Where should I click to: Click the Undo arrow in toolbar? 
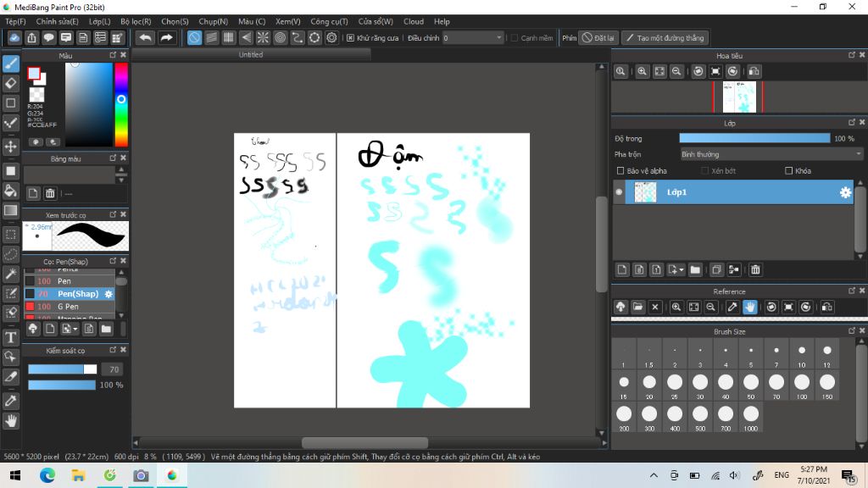145,37
